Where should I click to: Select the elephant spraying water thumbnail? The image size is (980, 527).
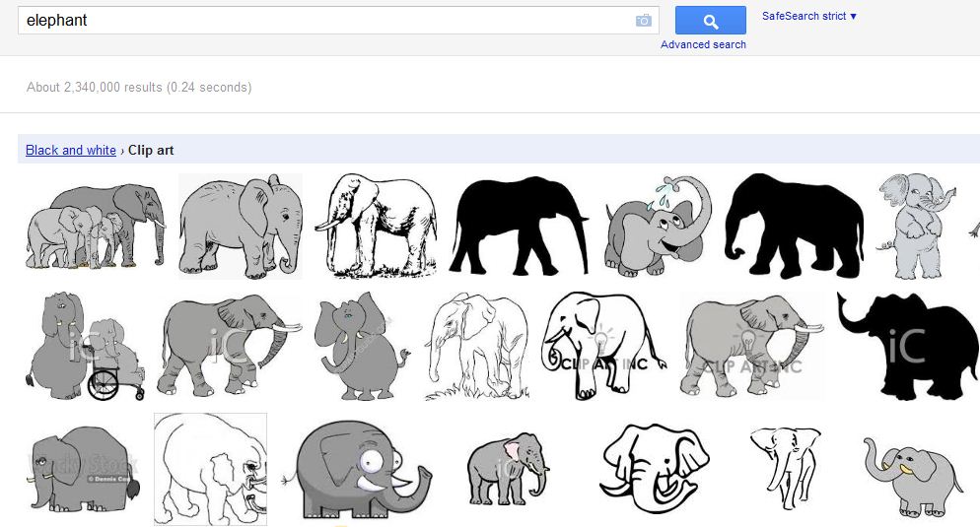(x=658, y=225)
